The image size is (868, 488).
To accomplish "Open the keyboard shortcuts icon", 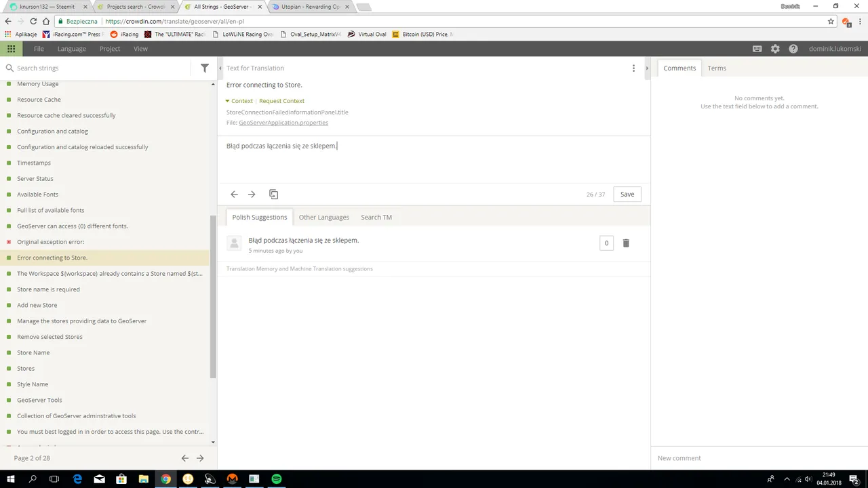I will [757, 49].
